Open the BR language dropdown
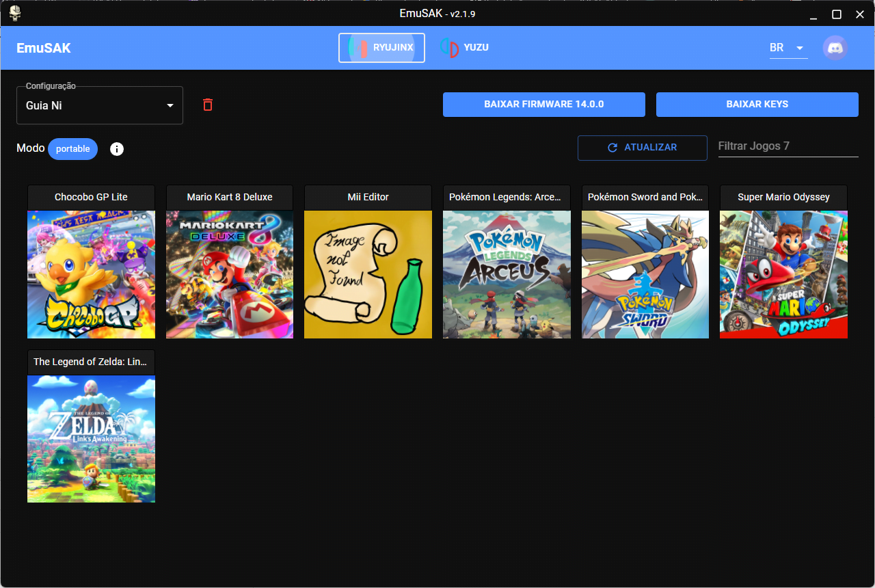The height and width of the screenshot is (588, 875). pyautogui.click(x=788, y=48)
